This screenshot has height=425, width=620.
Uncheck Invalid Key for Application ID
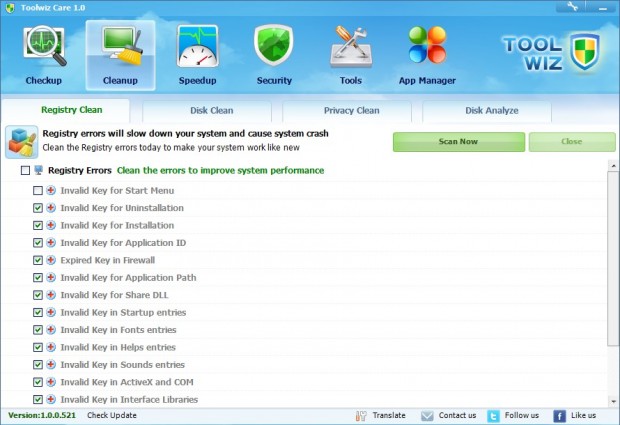coord(38,243)
